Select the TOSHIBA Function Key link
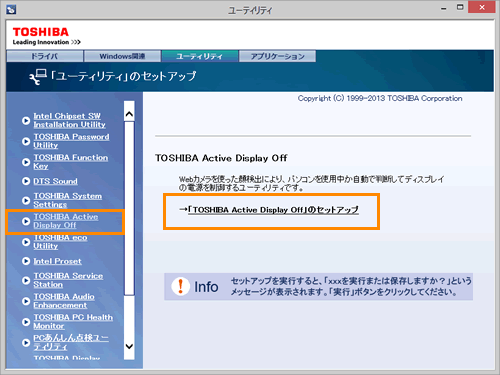 pos(70,162)
